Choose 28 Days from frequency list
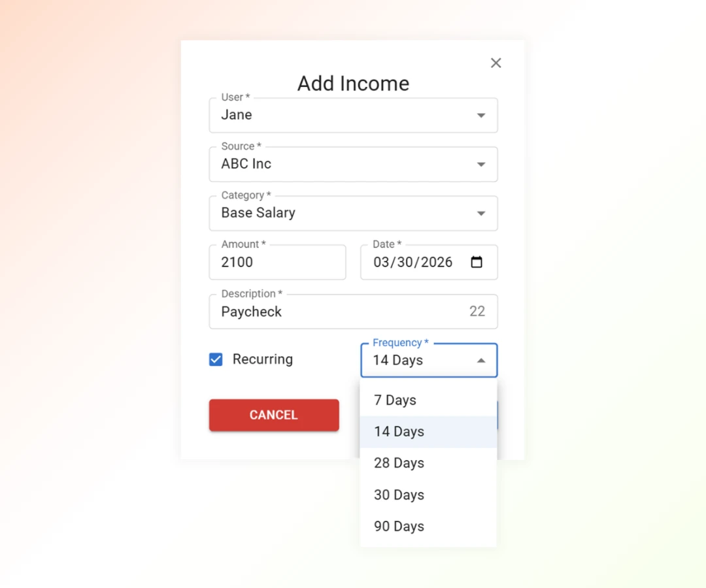706x588 pixels. tap(428, 463)
